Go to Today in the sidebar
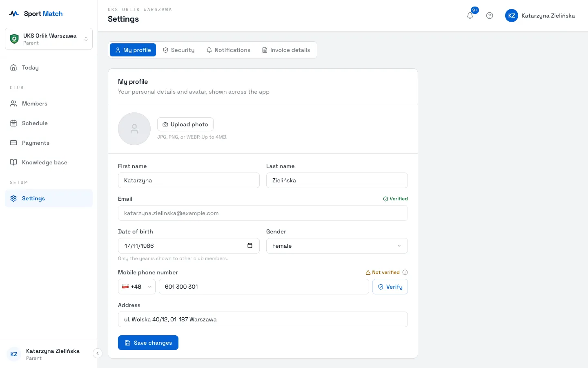This screenshot has width=588, height=368. [49, 67]
